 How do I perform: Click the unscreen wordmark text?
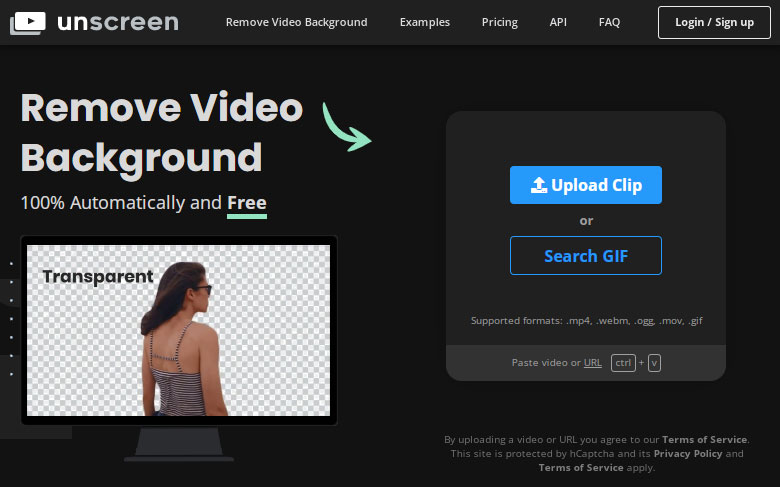click(118, 22)
